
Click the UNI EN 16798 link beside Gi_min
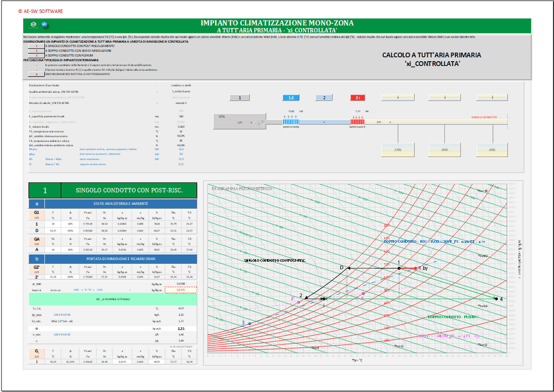click(x=62, y=314)
